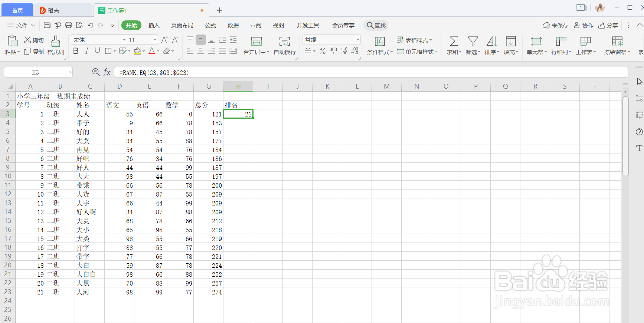The image size is (644, 323).
Task: Toggle middle vertical alignment
Action: (200, 40)
